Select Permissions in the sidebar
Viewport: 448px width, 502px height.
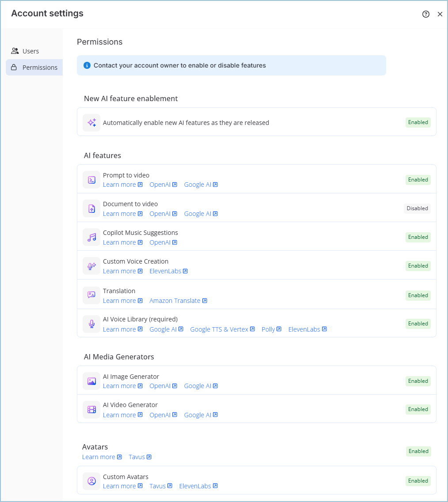click(40, 67)
